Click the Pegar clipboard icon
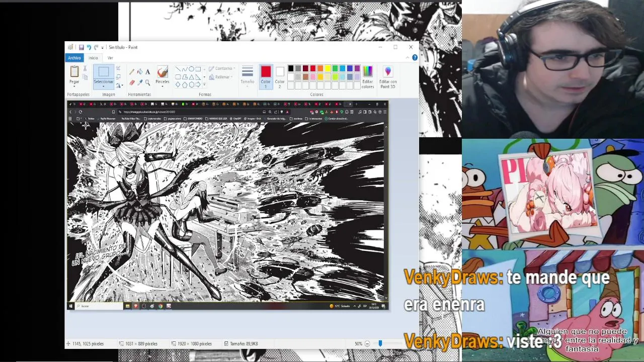This screenshot has height=362, width=644. pos(74,71)
